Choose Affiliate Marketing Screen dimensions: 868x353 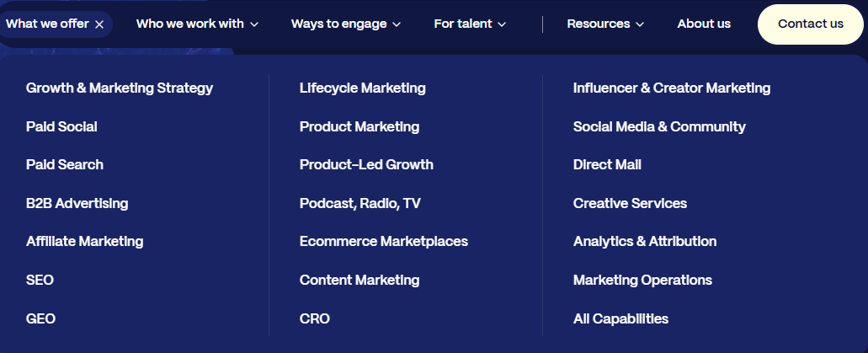click(85, 241)
